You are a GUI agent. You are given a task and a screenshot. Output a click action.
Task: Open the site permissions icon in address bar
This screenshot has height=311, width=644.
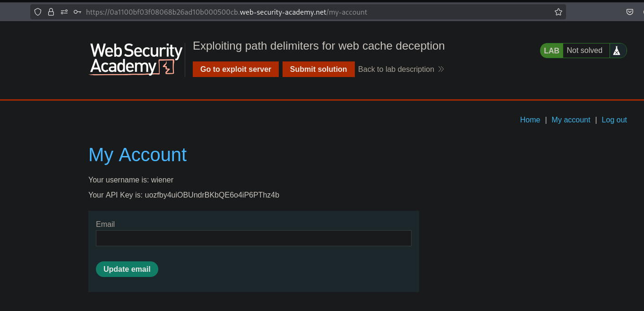click(64, 12)
